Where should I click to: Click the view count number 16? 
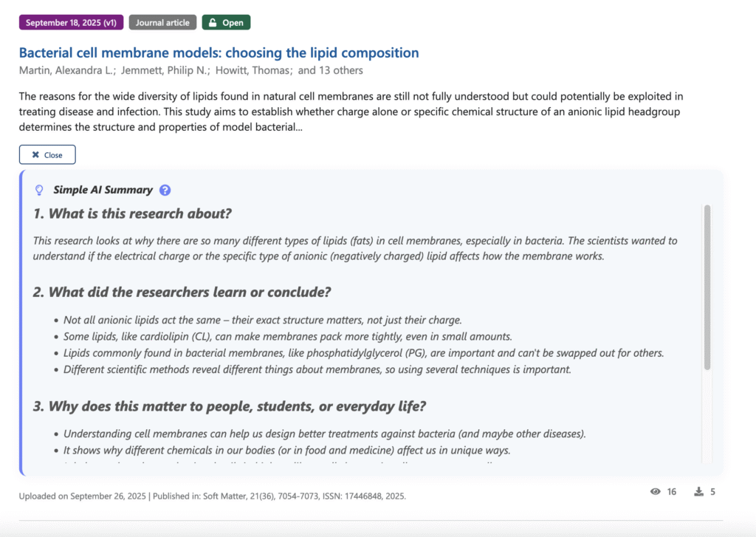tap(671, 492)
